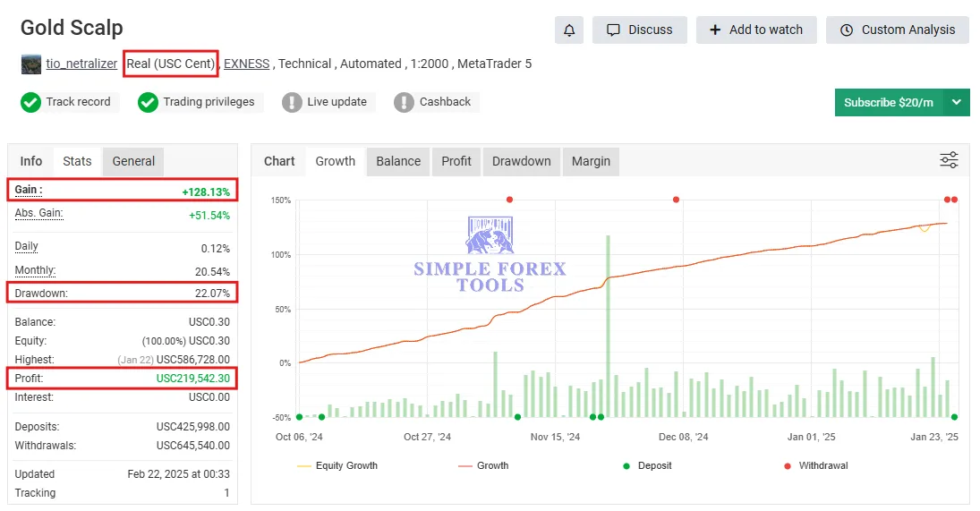The image size is (980, 511).
Task: Click the Add to watch button
Action: (x=756, y=30)
